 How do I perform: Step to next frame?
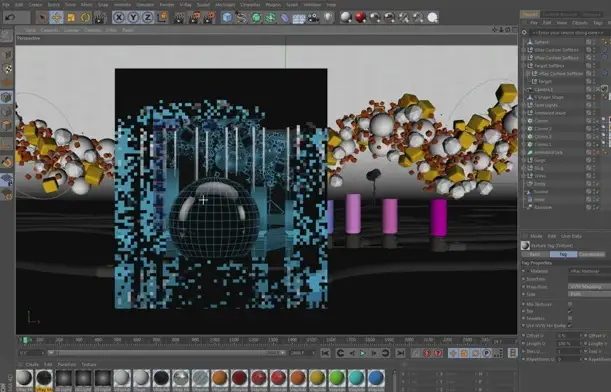point(374,353)
